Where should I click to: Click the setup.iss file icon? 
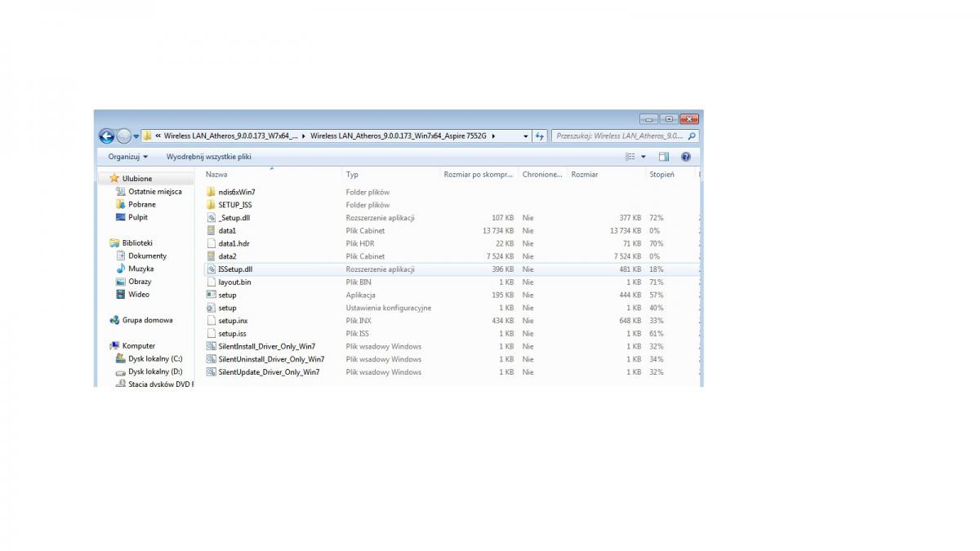tap(211, 334)
